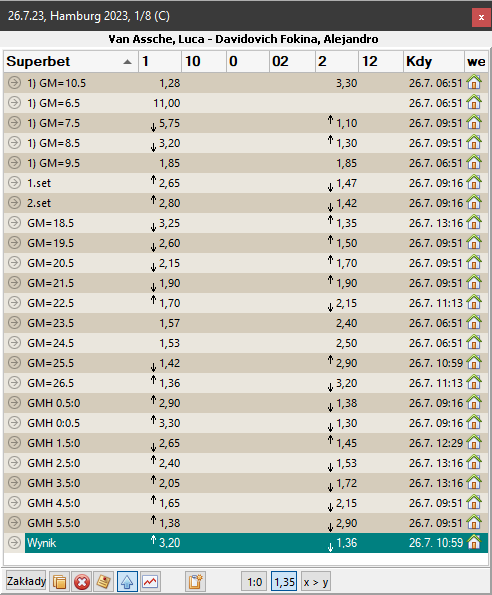Click arrow icon in GMH 0.5:0 row
This screenshot has width=492, height=595.
(x=14, y=403)
